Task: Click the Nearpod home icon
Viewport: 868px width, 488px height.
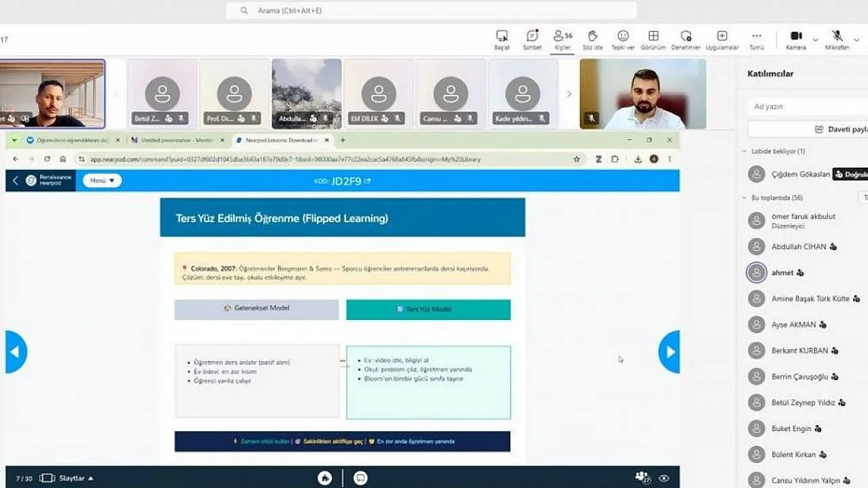Action: point(325,478)
